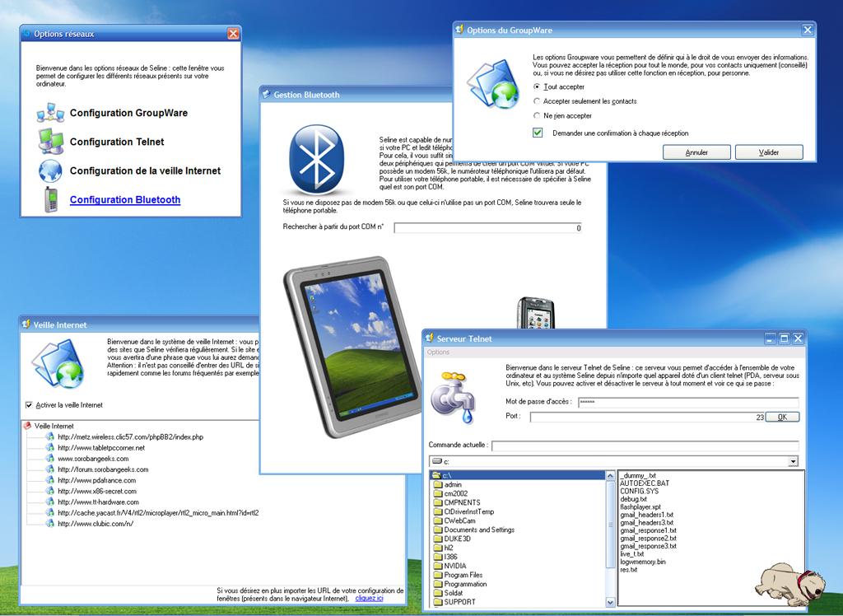Click the folder icon for cm2002
Viewport: 843px width, 616px height.
point(438,494)
